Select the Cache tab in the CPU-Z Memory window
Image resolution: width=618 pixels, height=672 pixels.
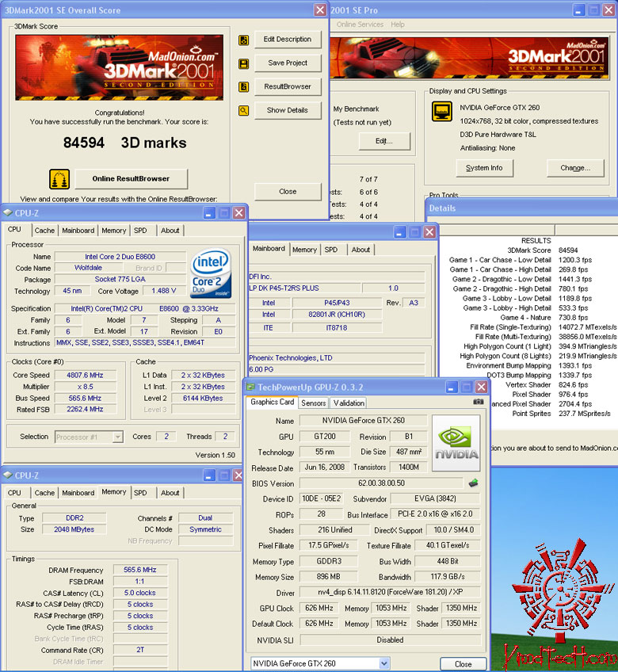(x=44, y=493)
